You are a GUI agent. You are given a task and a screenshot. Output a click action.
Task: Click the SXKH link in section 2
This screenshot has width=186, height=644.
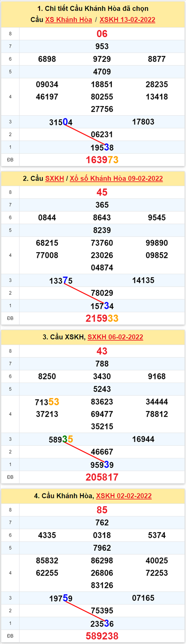(55, 178)
